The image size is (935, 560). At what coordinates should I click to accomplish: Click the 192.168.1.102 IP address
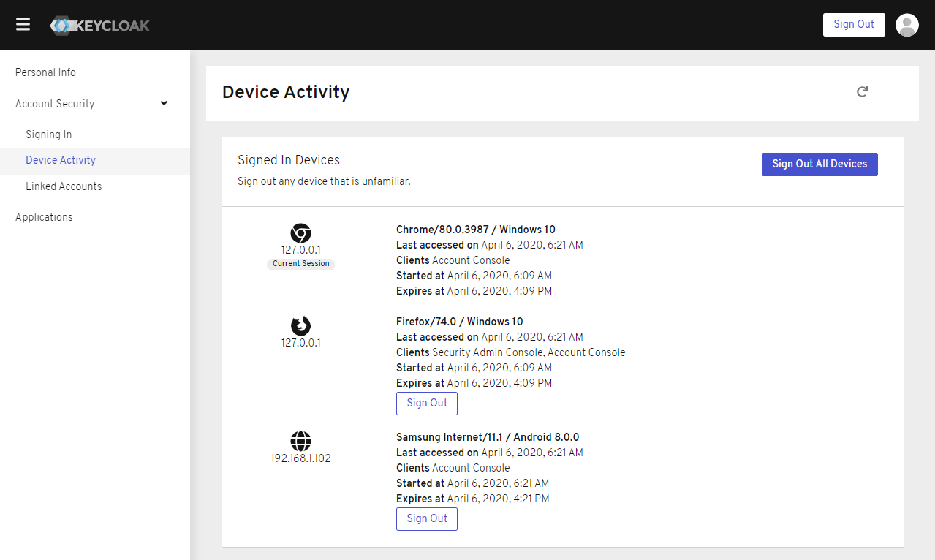pyautogui.click(x=300, y=459)
